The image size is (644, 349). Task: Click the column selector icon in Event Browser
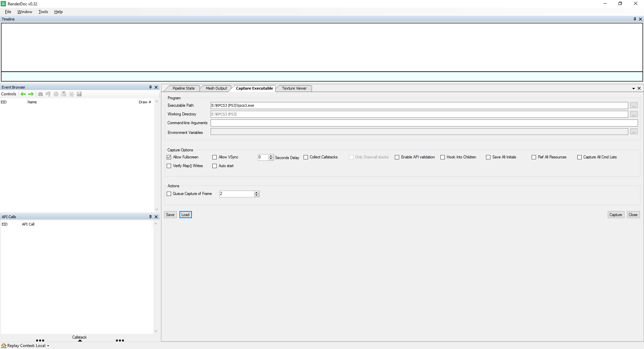(64, 94)
